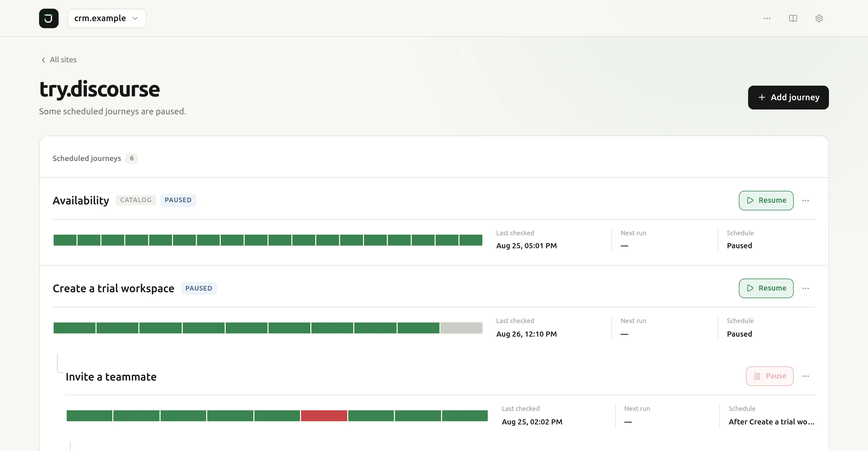Click the app logo icon in the header
The height and width of the screenshot is (451, 868).
click(x=49, y=18)
